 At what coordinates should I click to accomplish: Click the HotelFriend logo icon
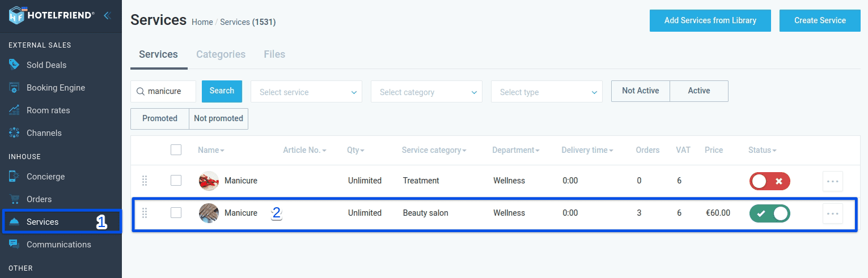point(16,15)
